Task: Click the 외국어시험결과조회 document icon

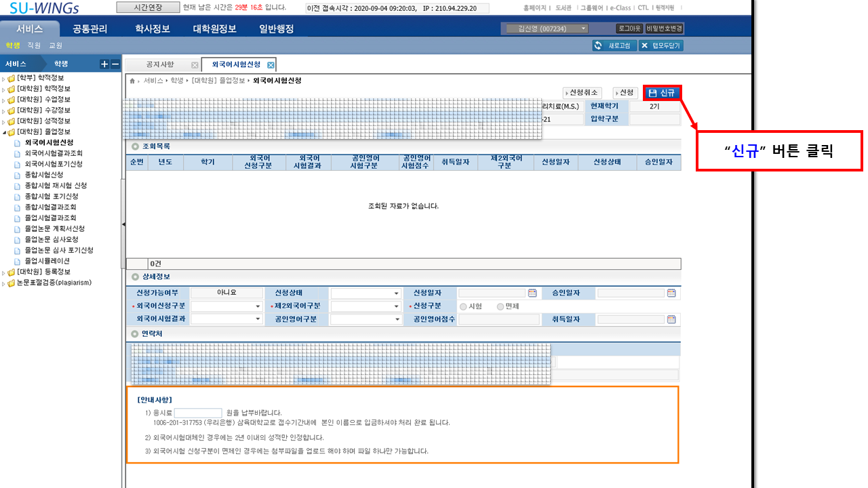Action: click(18, 153)
